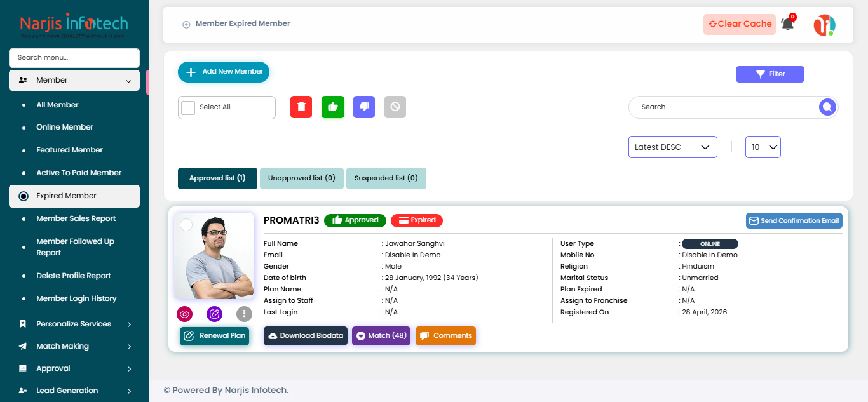Open the three-dot more options icon
This screenshot has width=868, height=402.
click(x=245, y=314)
